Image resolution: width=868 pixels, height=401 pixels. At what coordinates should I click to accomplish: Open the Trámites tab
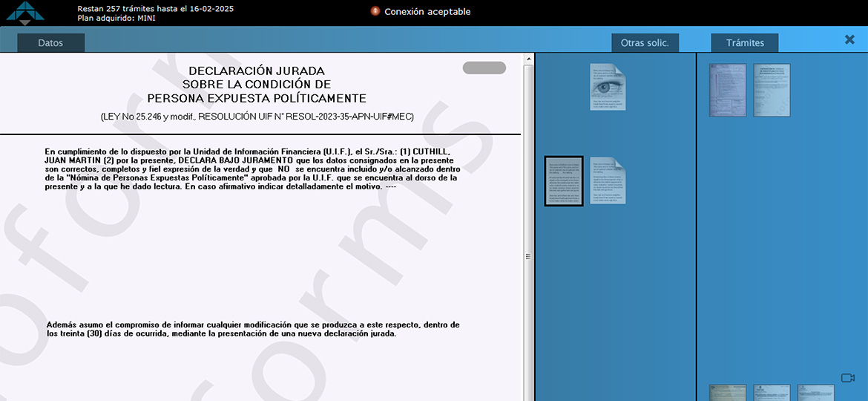coord(745,43)
